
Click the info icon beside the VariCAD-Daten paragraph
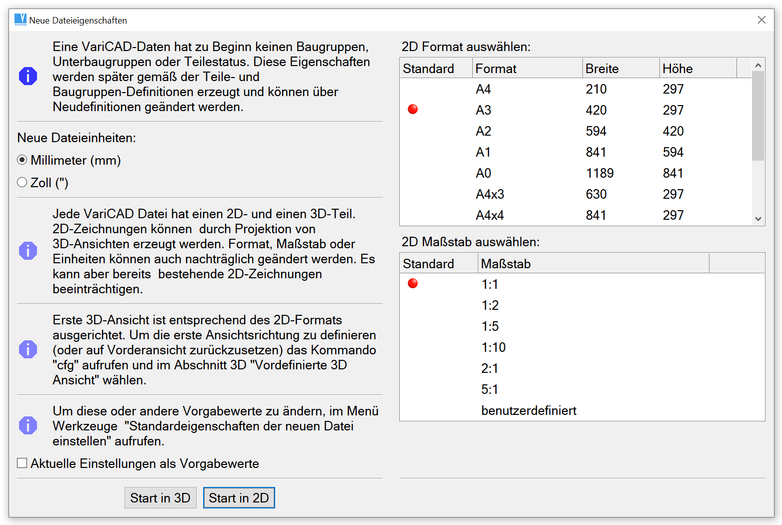pyautogui.click(x=28, y=76)
